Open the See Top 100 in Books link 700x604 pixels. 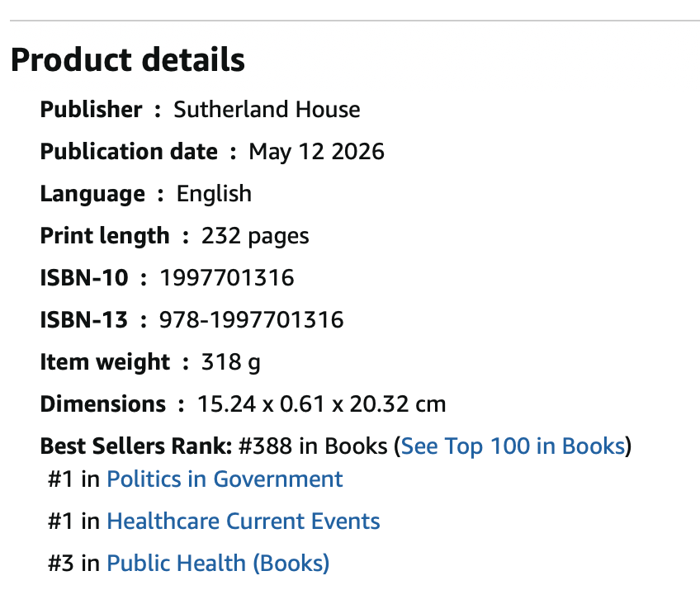click(513, 446)
